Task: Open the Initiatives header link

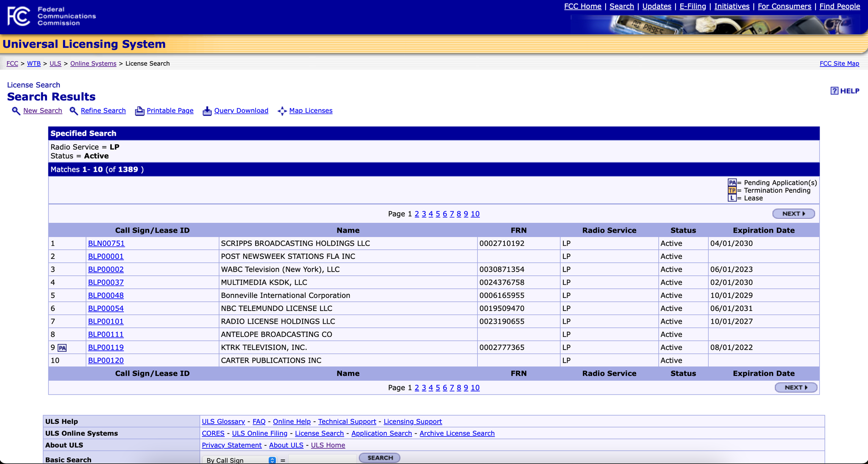Action: pyautogui.click(x=732, y=6)
